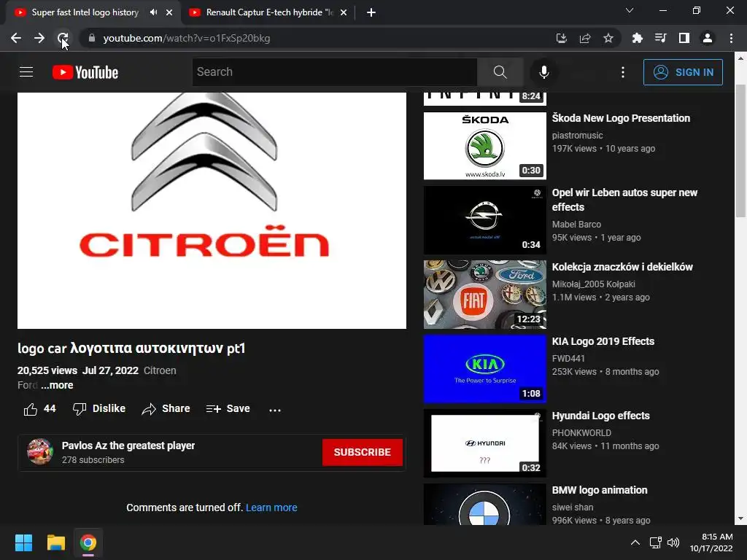Open Opel wir Leben autos super new effects title
The width and height of the screenshot is (747, 560).
[624, 200]
